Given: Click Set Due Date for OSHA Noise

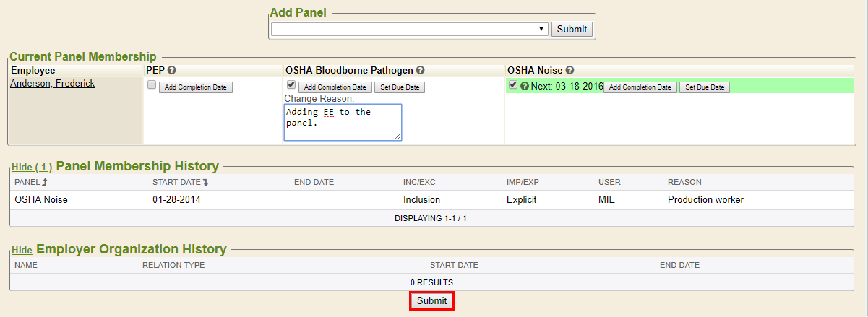Looking at the screenshot, I should (705, 87).
